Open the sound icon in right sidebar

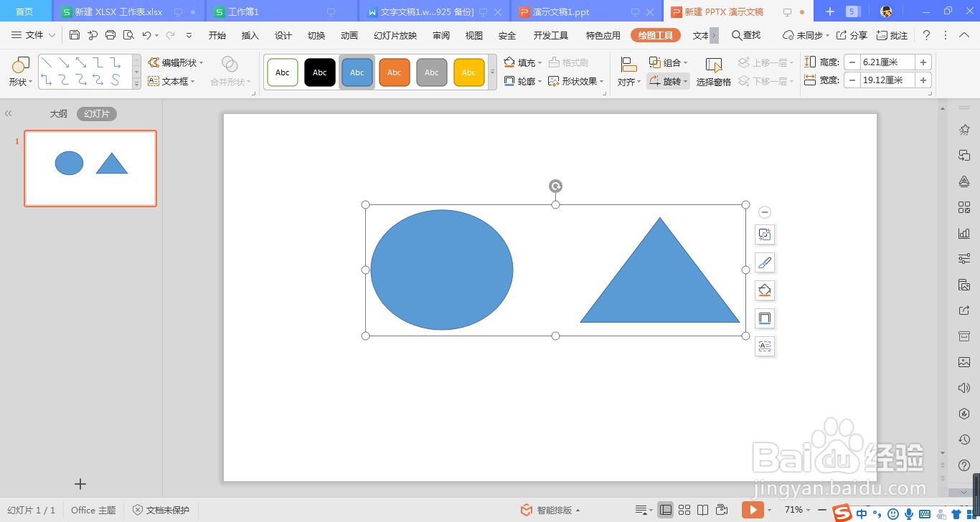pos(964,388)
